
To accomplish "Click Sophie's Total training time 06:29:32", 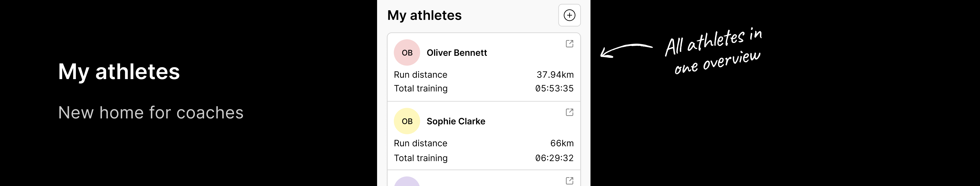I will tap(554, 158).
